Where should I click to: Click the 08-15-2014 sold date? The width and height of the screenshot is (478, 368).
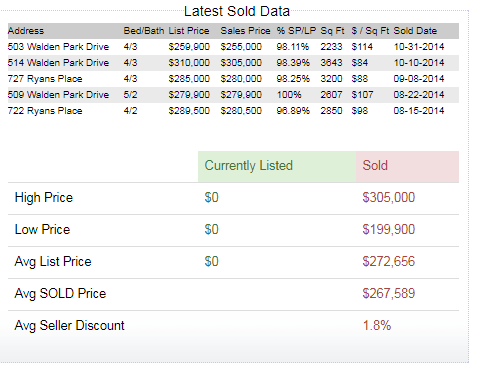(x=419, y=111)
